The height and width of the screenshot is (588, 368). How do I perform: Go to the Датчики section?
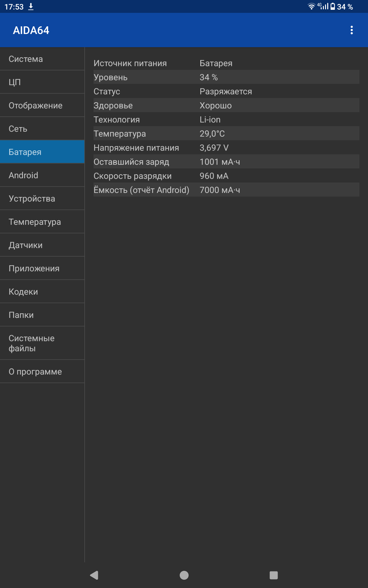tap(42, 245)
